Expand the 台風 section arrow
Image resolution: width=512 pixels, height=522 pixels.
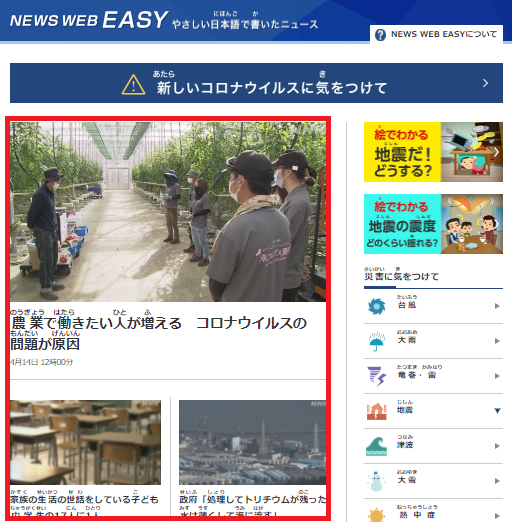(x=497, y=306)
